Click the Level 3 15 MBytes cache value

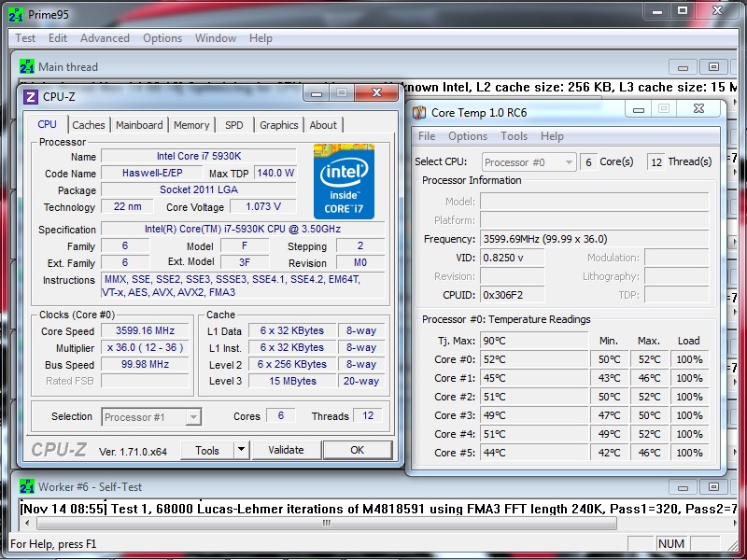point(292,381)
